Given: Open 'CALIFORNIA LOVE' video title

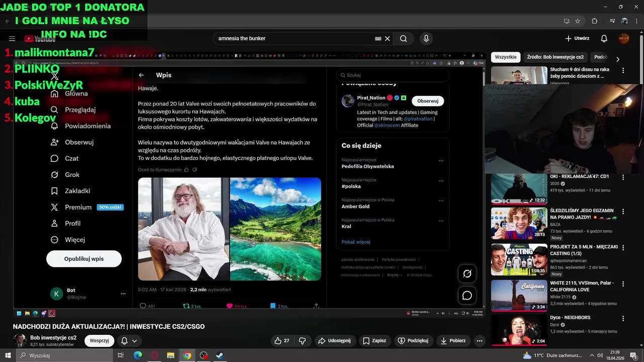Looking at the screenshot, I should pos(582,286).
